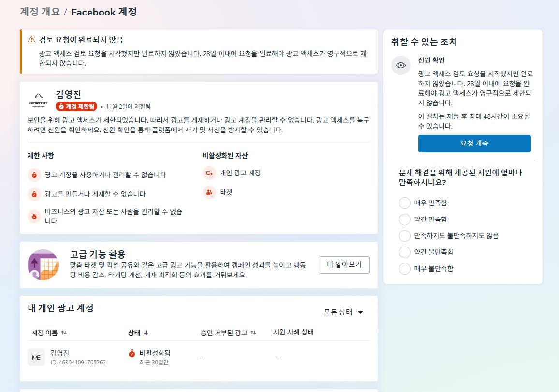
Task: Select the 약간 만족함 radio option
Action: coord(404,219)
